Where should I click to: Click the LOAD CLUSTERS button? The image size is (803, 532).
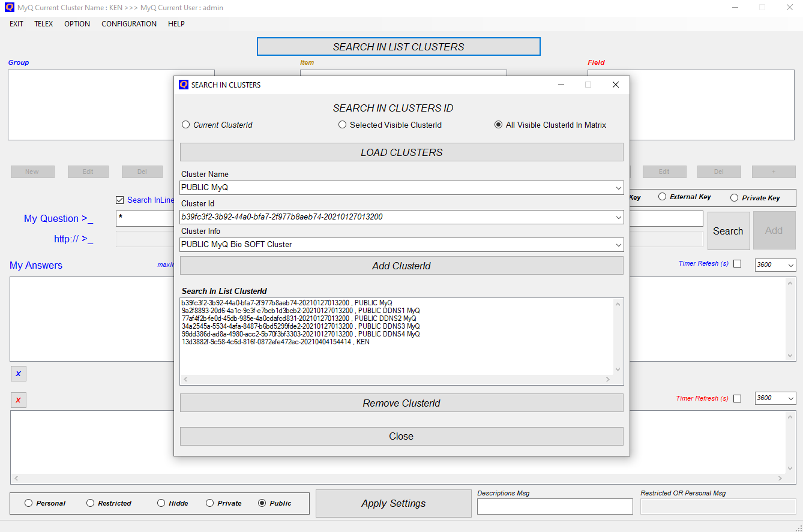[x=401, y=152]
